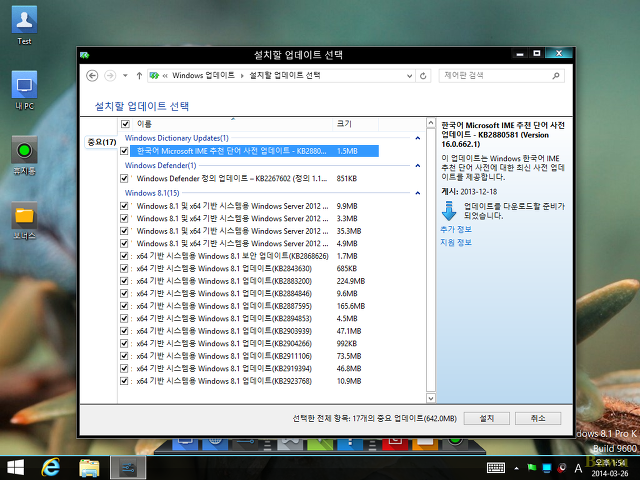Open the Test user desktop icon
640x480 pixels.
(24, 24)
